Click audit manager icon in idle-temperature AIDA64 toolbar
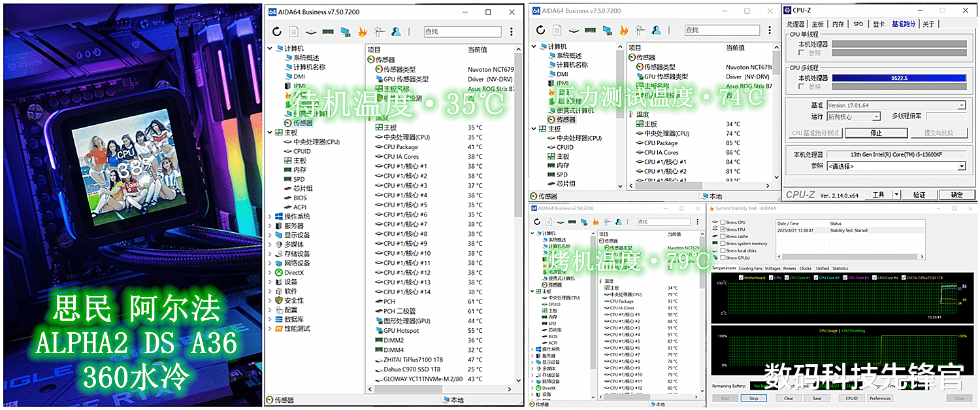The image size is (980, 410). click(x=379, y=31)
